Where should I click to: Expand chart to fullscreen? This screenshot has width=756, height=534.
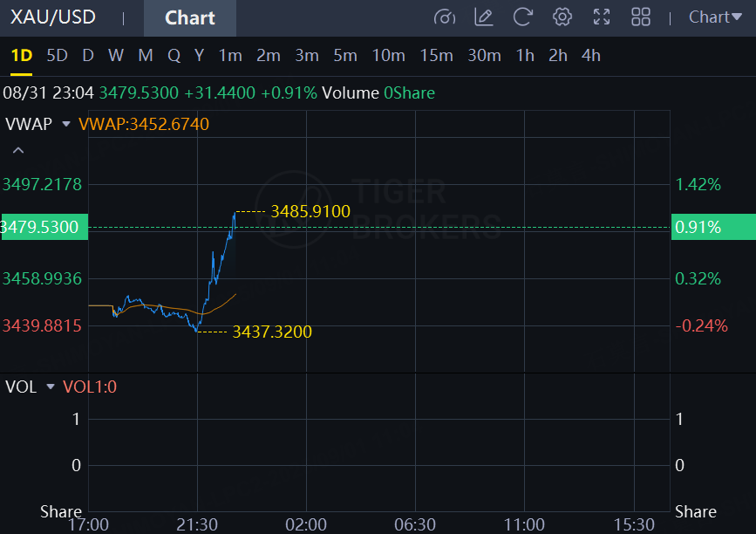tap(602, 17)
